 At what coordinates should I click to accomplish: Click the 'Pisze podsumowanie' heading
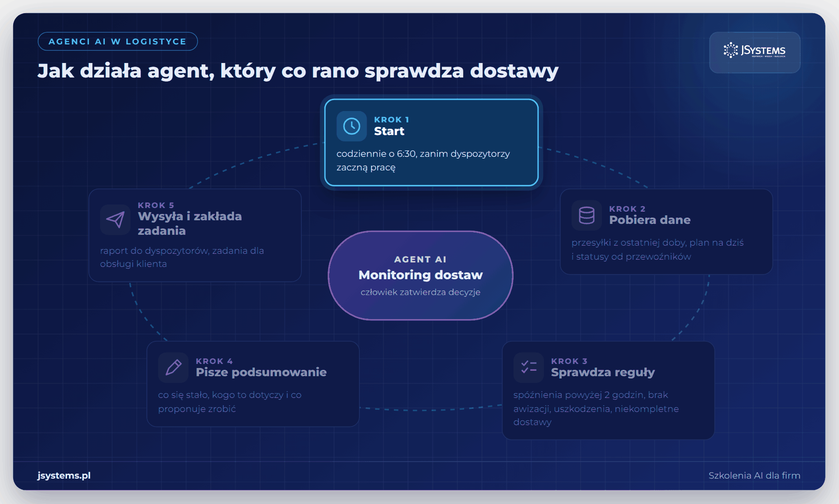click(261, 373)
